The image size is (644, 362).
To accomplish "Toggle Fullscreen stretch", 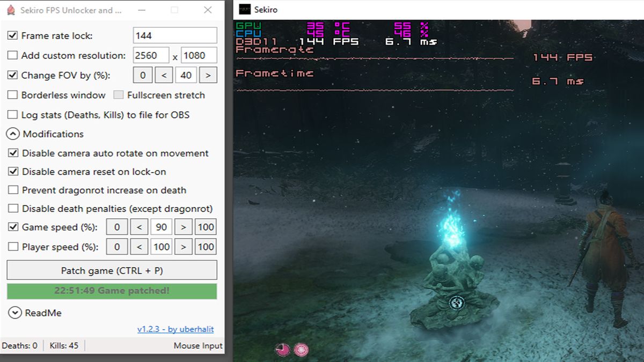I will click(x=118, y=95).
